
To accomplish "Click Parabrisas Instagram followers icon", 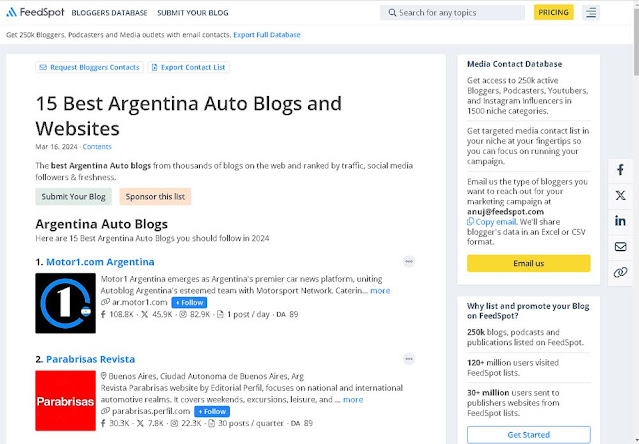I will [x=174, y=423].
